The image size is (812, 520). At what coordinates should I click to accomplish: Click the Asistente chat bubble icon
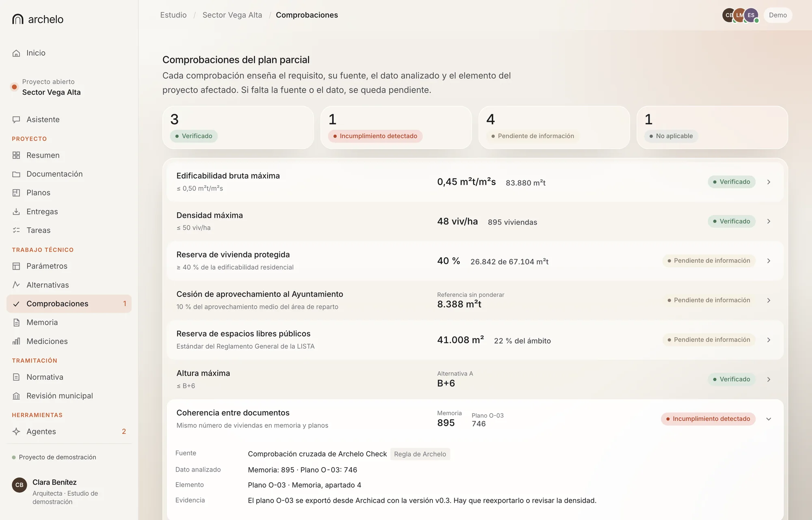point(16,120)
